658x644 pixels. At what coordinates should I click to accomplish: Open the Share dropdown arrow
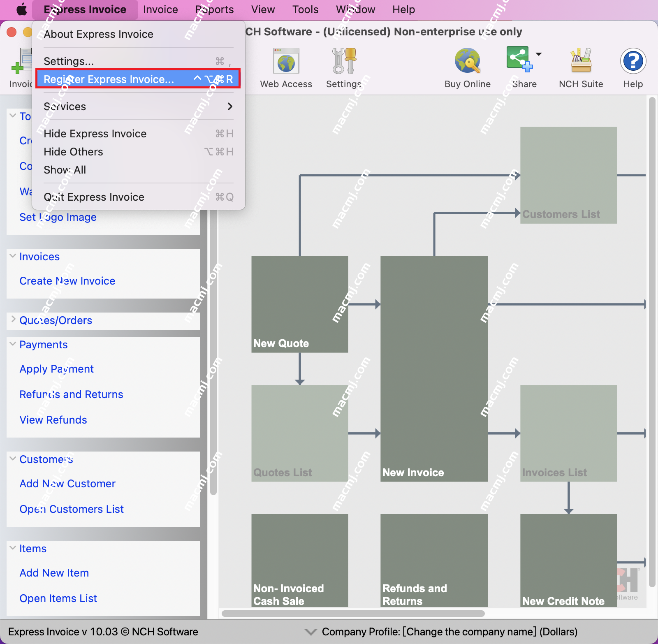coord(539,54)
